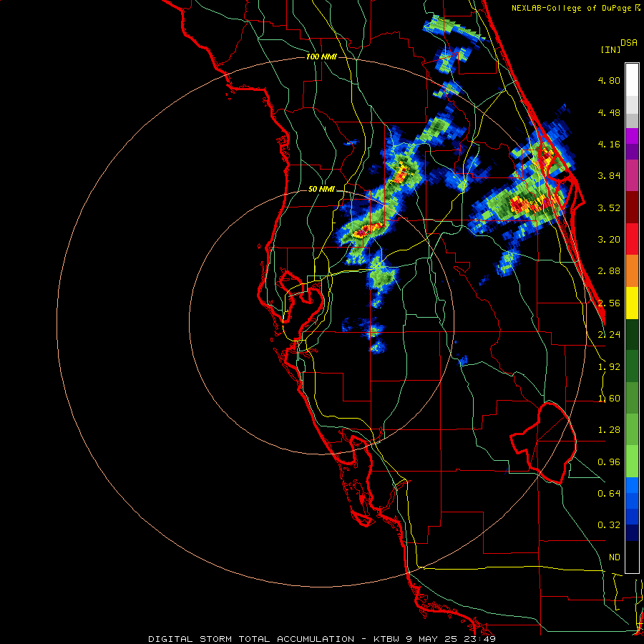
Task: Pick the navy blue legend swatch
Action: (x=632, y=532)
